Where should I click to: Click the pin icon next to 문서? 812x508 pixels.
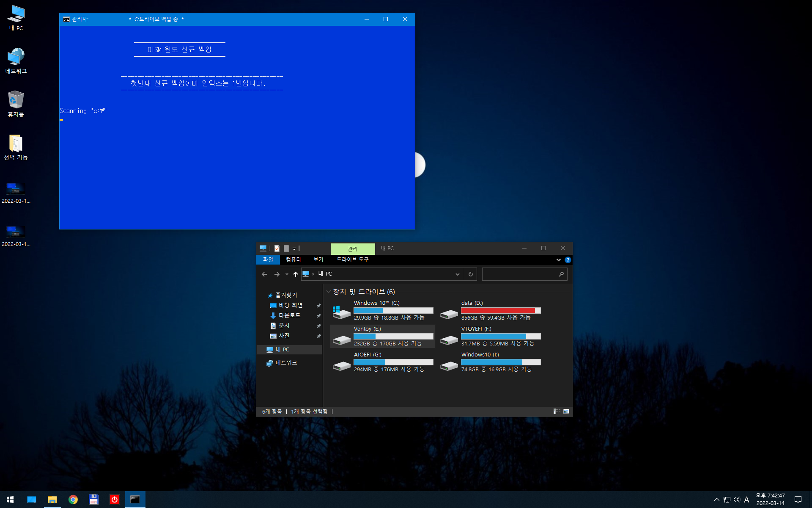point(318,326)
